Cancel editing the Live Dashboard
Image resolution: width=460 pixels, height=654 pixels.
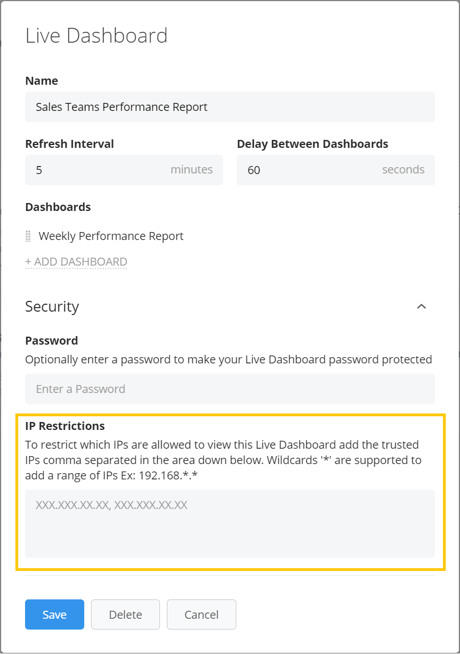[x=201, y=614]
